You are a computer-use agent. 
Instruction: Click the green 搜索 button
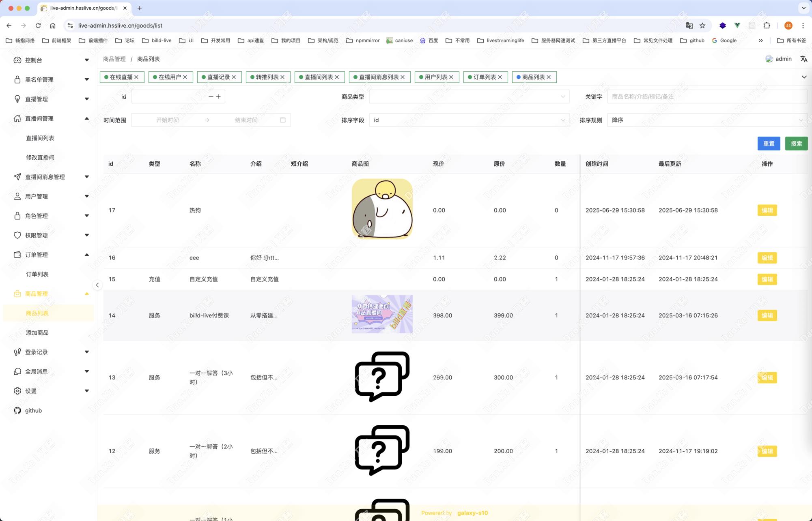(796, 144)
